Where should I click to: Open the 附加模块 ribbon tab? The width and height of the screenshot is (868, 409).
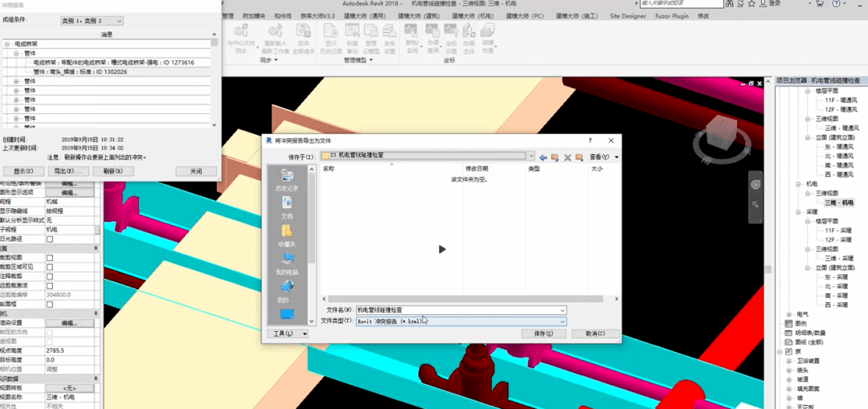point(255,16)
